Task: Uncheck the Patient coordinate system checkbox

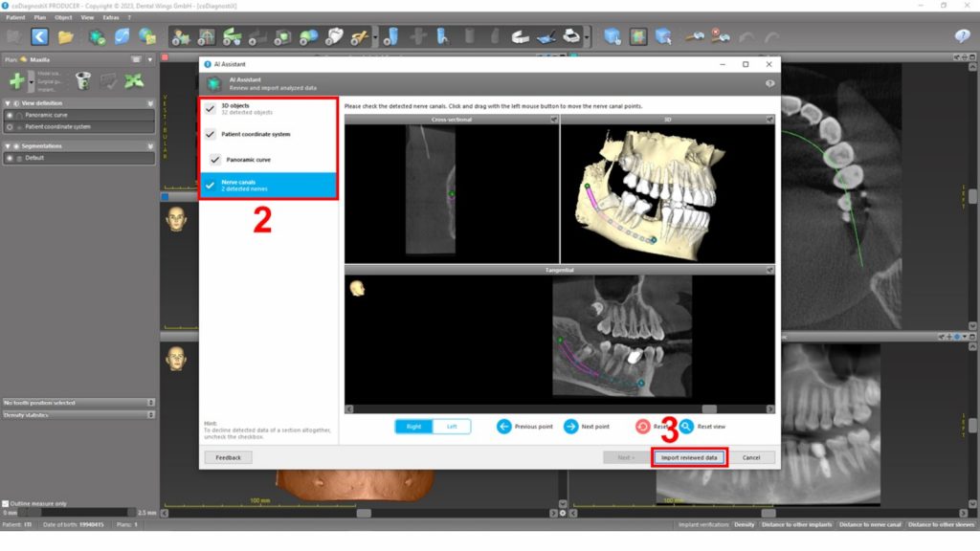Action: click(210, 134)
